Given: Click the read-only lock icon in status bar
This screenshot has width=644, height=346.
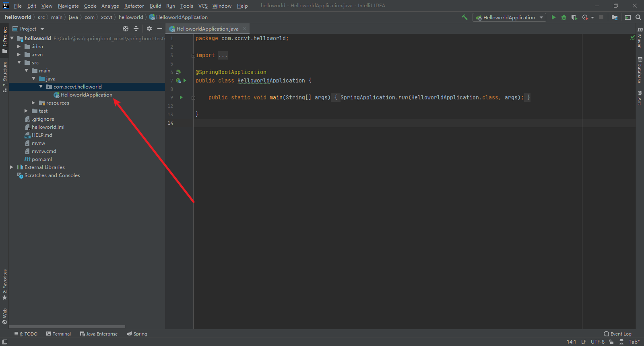Looking at the screenshot, I should [x=611, y=342].
